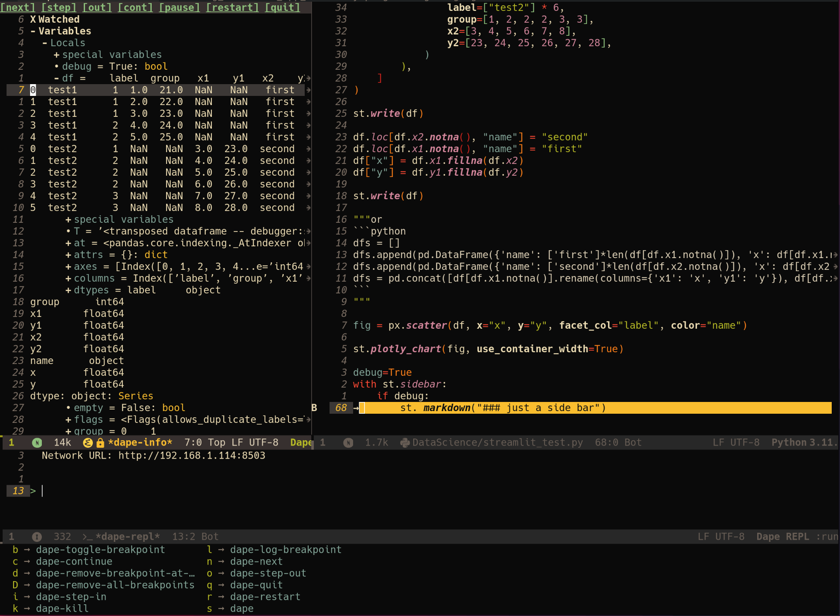Click the [out] step-out button

pyautogui.click(x=97, y=7)
